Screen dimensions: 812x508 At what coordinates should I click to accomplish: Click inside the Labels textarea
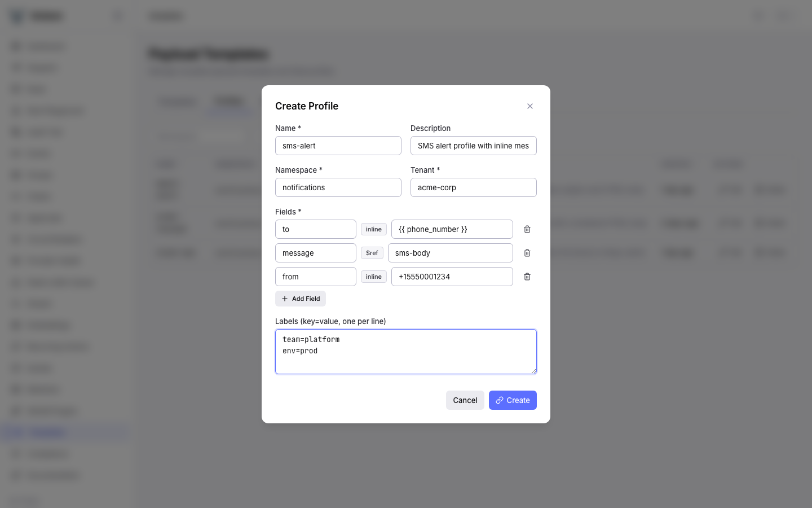405,351
